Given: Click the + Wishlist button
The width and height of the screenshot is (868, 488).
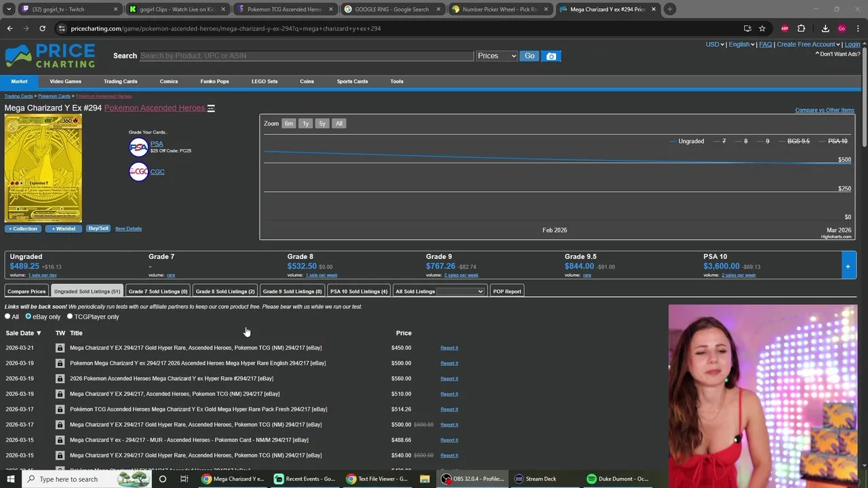Looking at the screenshot, I should (x=64, y=228).
